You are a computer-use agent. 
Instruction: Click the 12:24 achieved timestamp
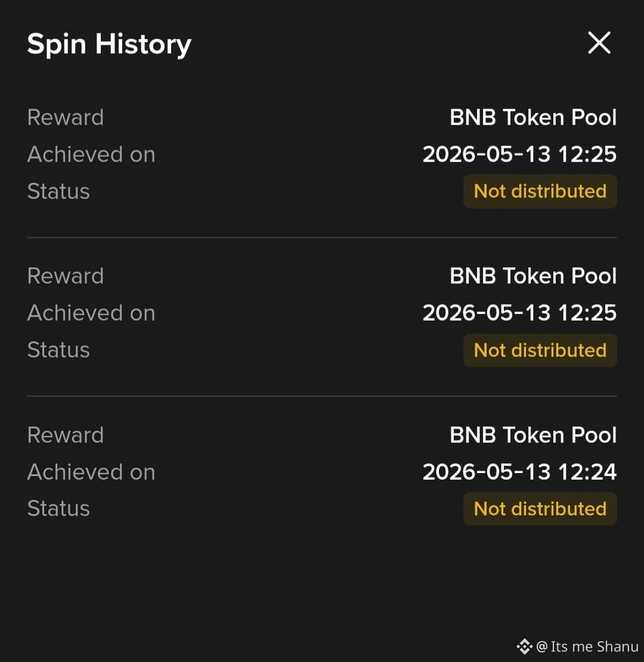point(519,472)
